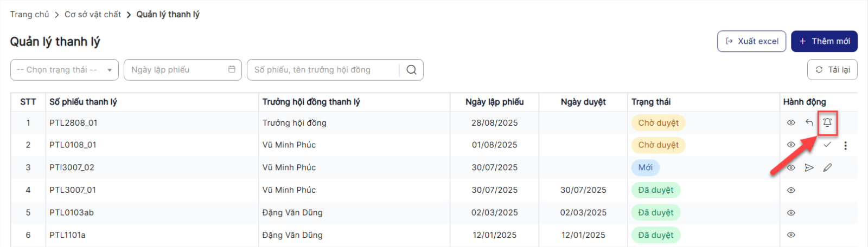Click the 'Mới' status badge of PTI3007_02
Image resolution: width=868 pixels, height=247 pixels.
coord(645,167)
